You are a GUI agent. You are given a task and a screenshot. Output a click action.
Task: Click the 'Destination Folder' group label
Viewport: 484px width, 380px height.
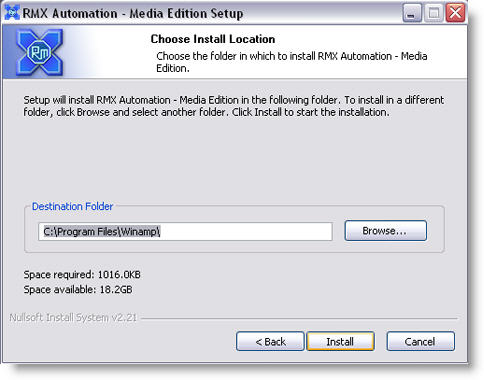point(72,206)
